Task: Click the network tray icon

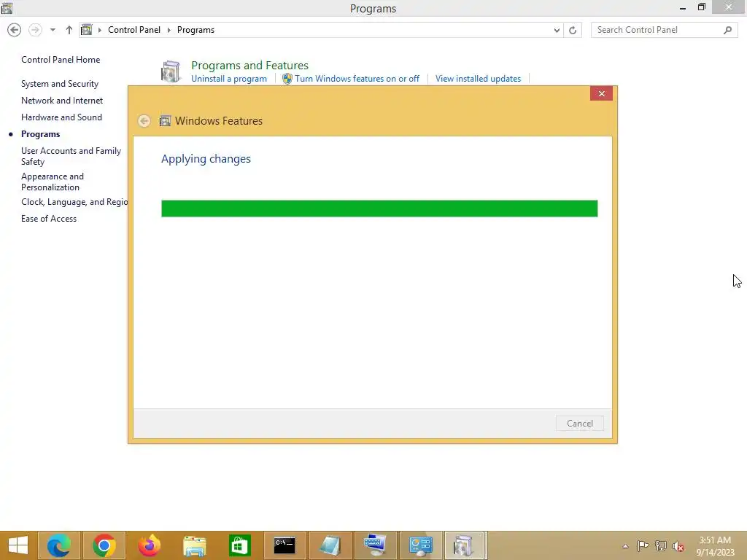Action: pyautogui.click(x=661, y=545)
